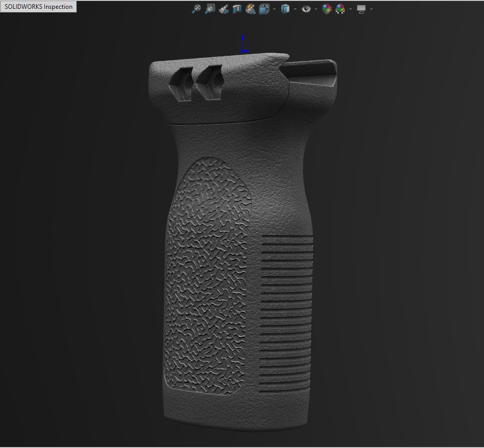The image size is (484, 448).
Task: Click the Previous View icon
Action: [223, 9]
